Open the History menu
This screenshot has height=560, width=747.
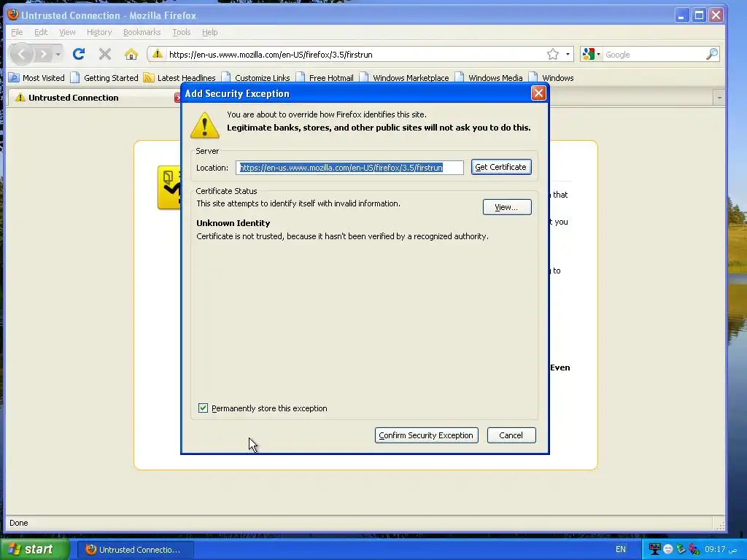coord(99,32)
